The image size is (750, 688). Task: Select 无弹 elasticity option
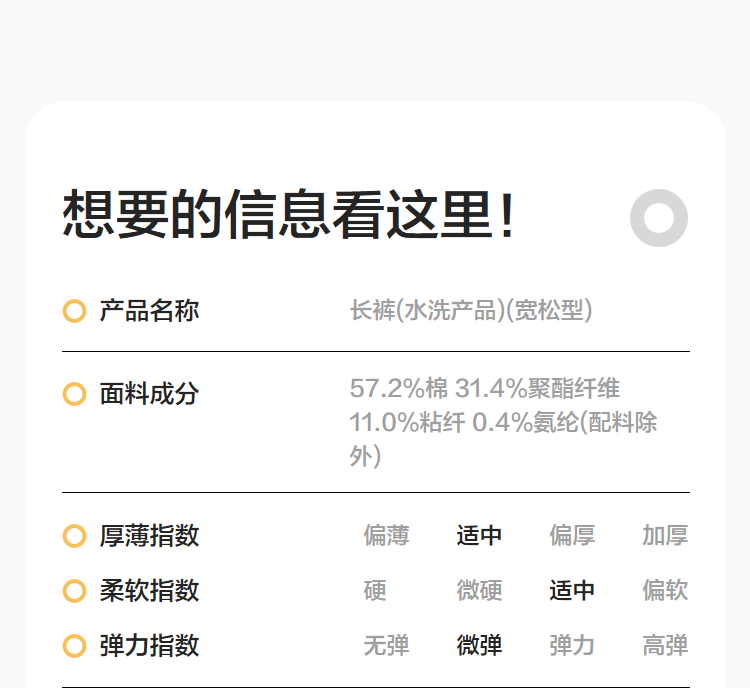pyautogui.click(x=386, y=646)
